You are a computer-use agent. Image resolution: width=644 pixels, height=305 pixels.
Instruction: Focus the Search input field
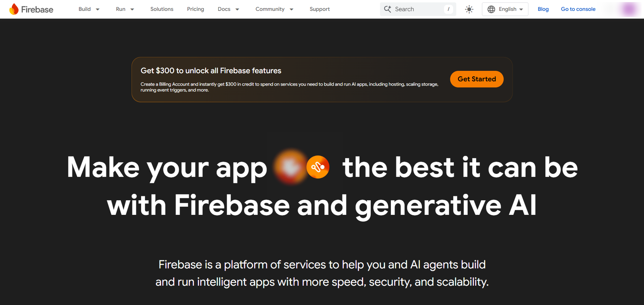[418, 9]
